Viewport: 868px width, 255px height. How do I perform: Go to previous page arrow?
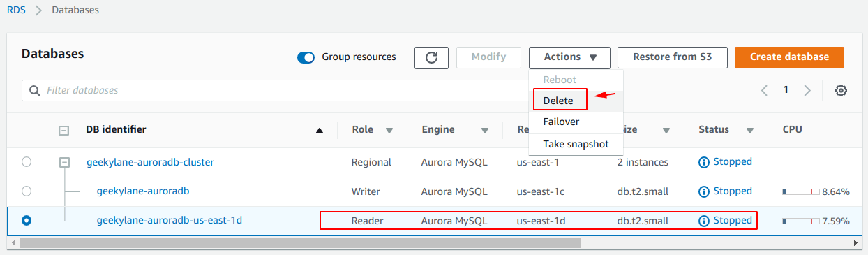pos(764,90)
